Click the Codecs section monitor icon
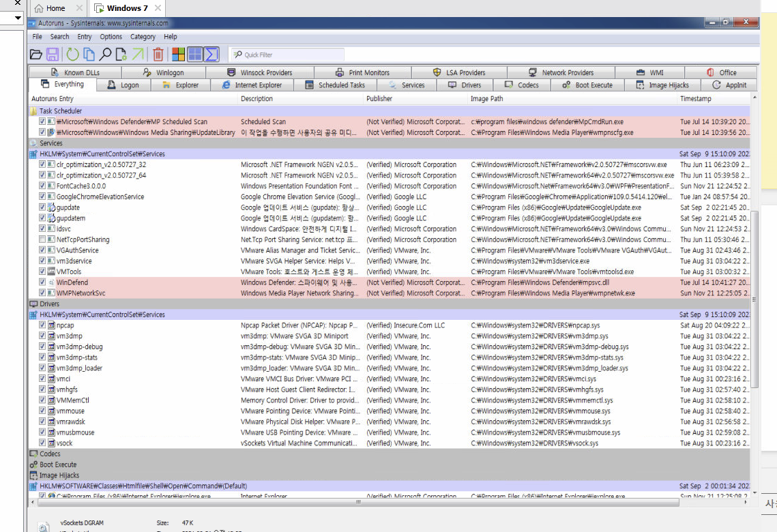 pos(33,454)
